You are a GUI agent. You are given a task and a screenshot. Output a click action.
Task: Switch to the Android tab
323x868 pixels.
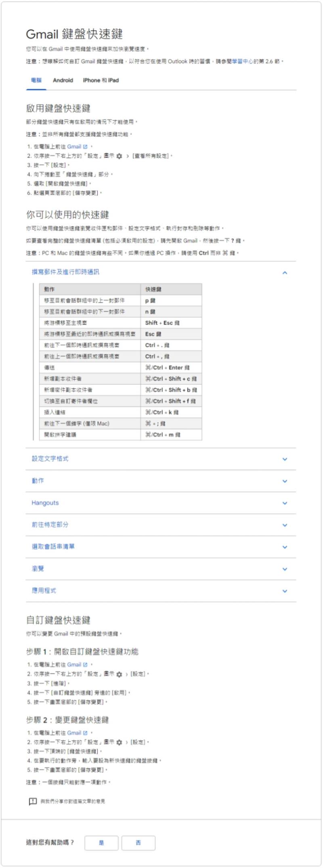63,80
